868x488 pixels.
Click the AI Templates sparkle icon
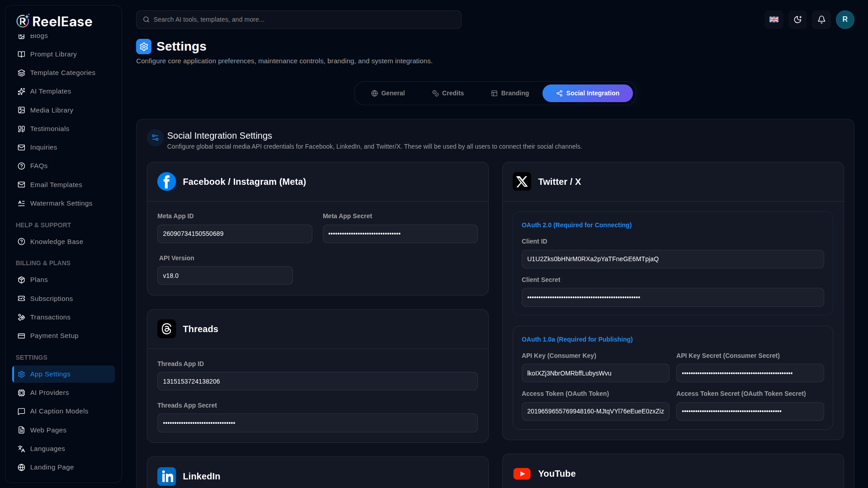click(x=21, y=91)
